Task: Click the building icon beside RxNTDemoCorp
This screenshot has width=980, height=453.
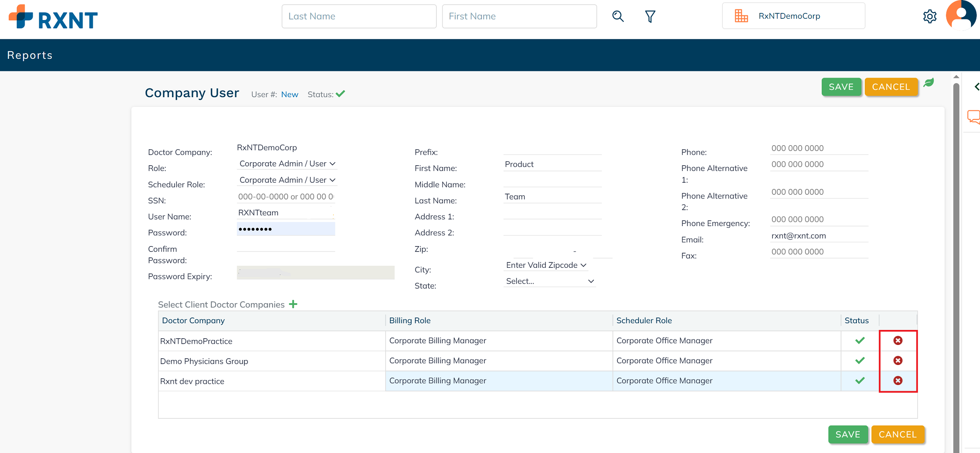Action: pyautogui.click(x=741, y=16)
